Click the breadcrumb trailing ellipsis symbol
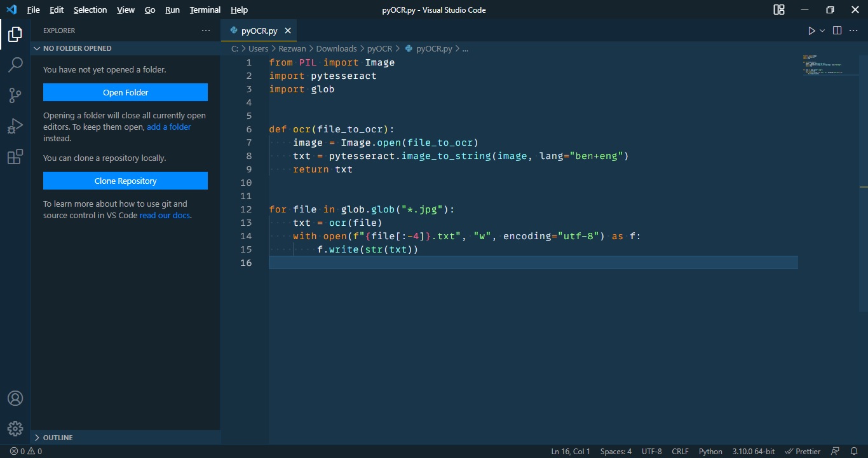The width and height of the screenshot is (868, 458). coord(465,48)
